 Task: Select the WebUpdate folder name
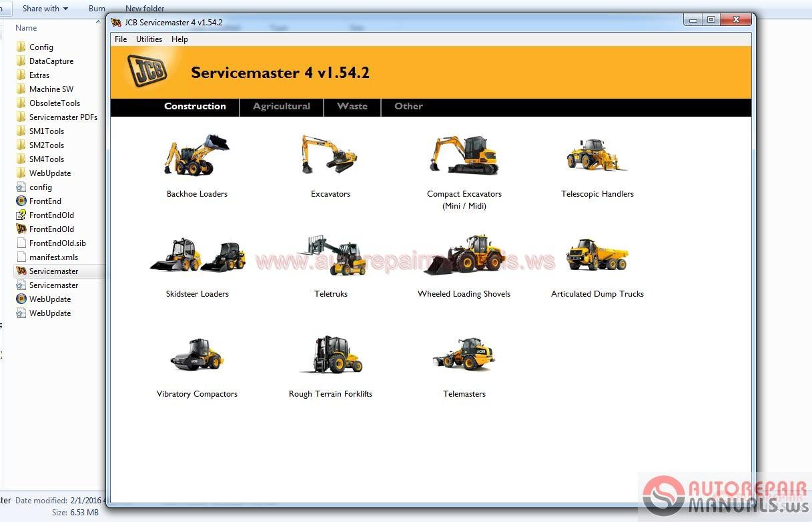click(50, 173)
